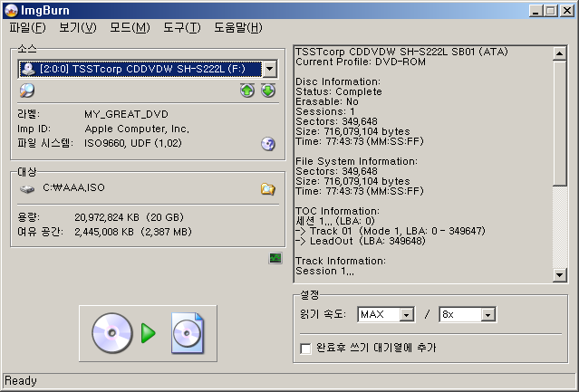This screenshot has height=392, width=579.
Task: Click the browse destination folder icon
Action: pos(267,189)
